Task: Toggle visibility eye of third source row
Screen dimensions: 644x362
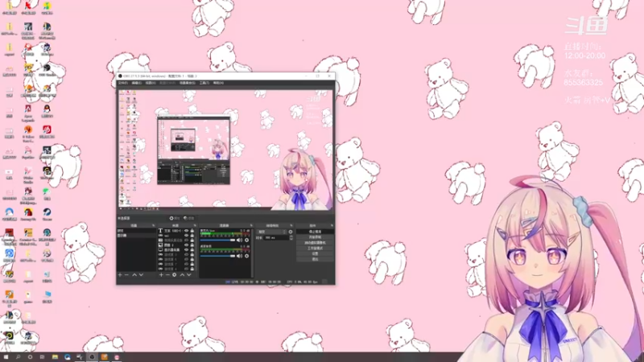Action: click(187, 240)
